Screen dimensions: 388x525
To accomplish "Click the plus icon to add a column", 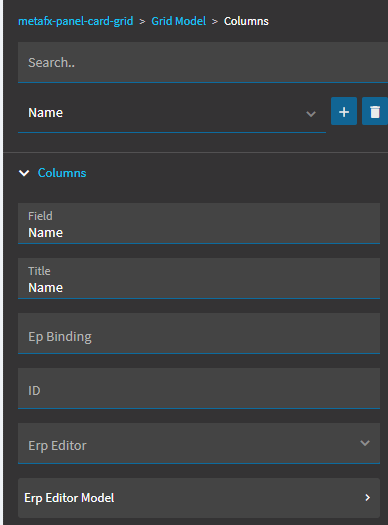I will pos(344,111).
